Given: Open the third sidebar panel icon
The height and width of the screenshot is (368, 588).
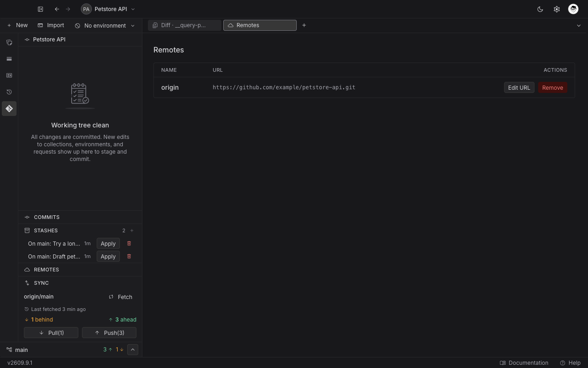Looking at the screenshot, I should click(x=9, y=75).
